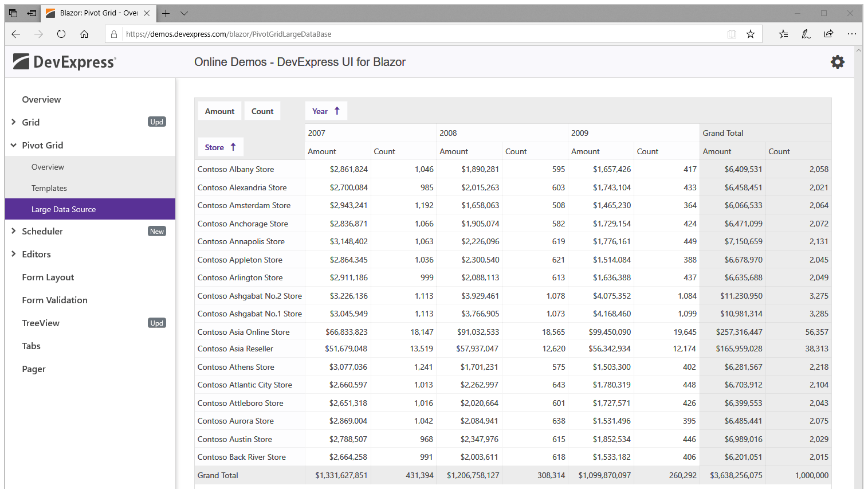868x489 pixels.
Task: Click the Store sort ascending arrow
Action: 233,147
